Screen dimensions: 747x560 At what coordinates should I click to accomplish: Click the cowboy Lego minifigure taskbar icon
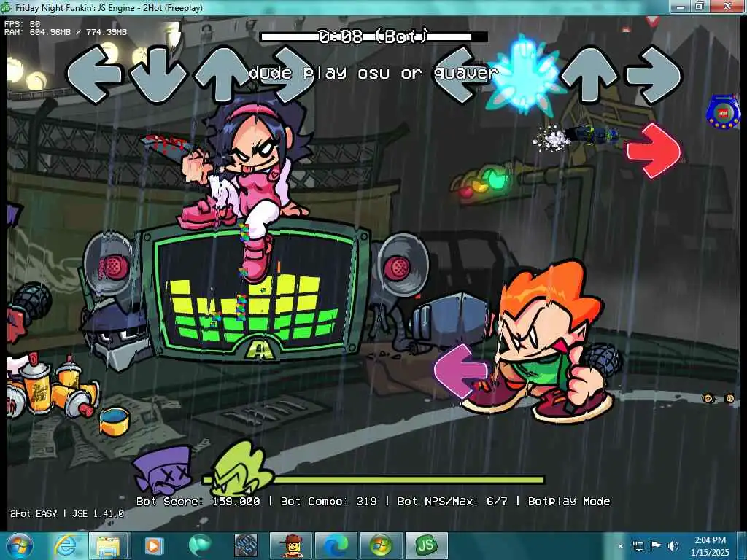[290, 545]
